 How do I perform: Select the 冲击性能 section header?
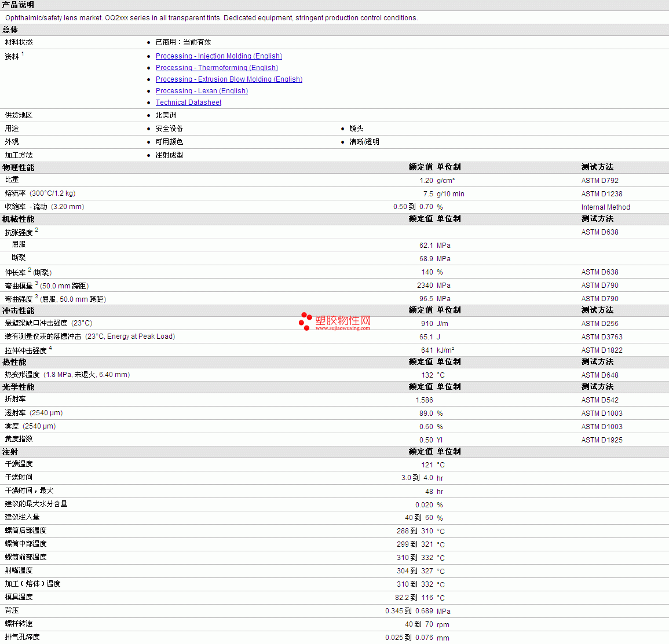(19, 310)
